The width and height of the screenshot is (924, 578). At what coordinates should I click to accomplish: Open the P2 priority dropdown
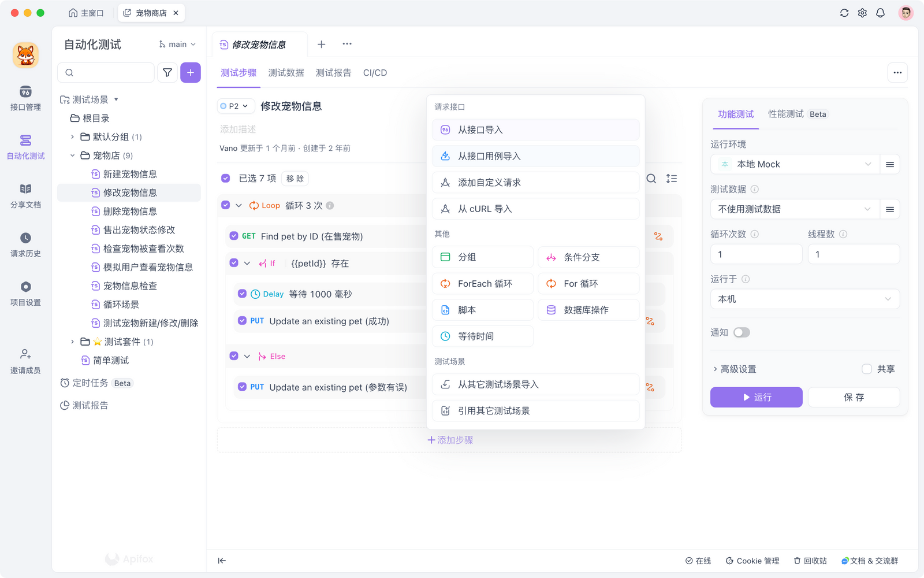(x=236, y=106)
